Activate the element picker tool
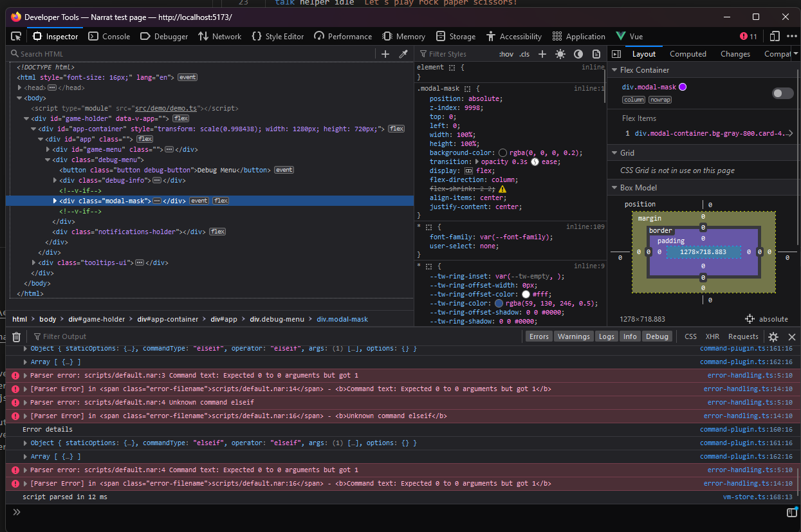The width and height of the screenshot is (801, 532). point(16,37)
